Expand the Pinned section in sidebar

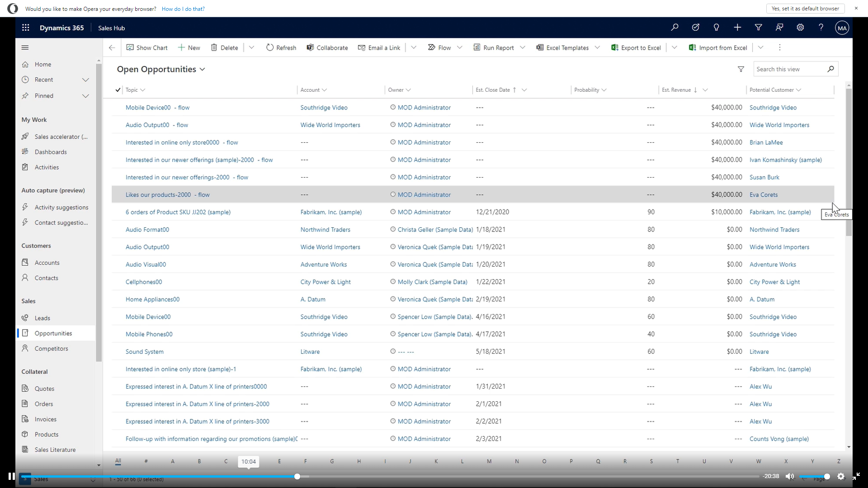point(85,96)
